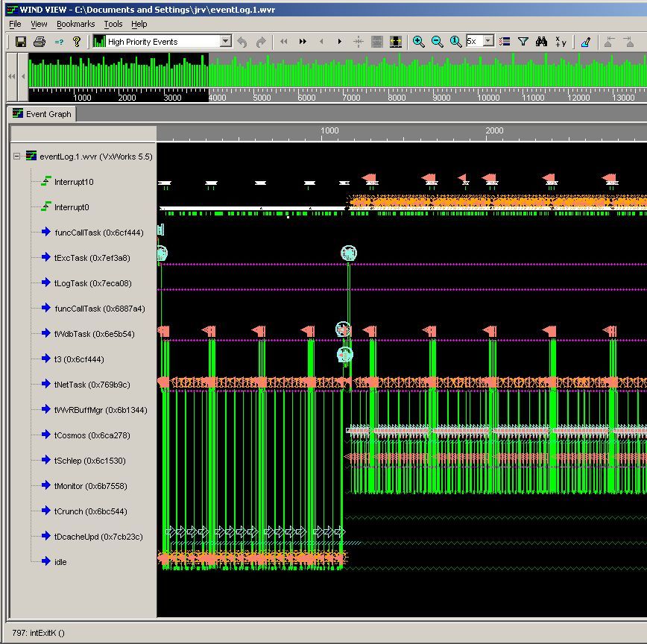The image size is (647, 644).
Task: Click the Save log icon
Action: (22, 42)
